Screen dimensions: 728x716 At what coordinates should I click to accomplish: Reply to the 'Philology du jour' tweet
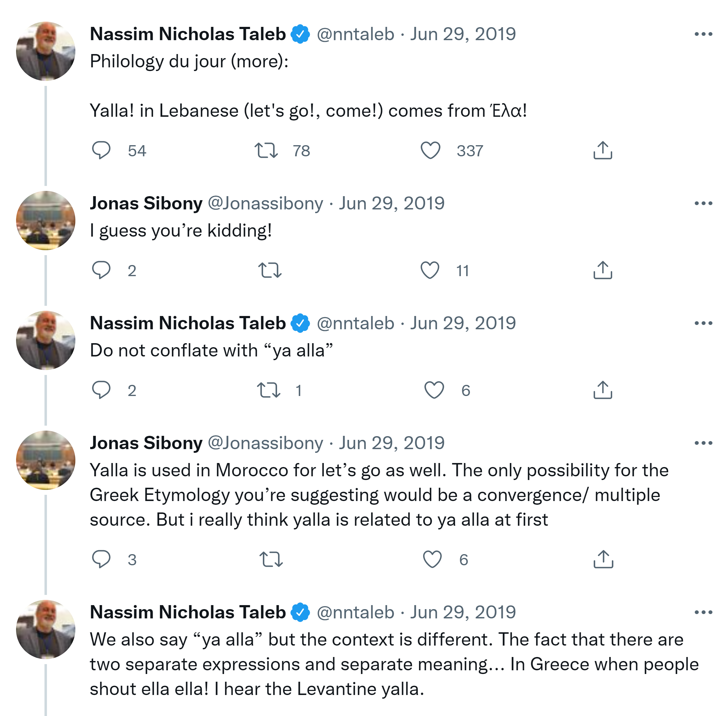(x=101, y=150)
